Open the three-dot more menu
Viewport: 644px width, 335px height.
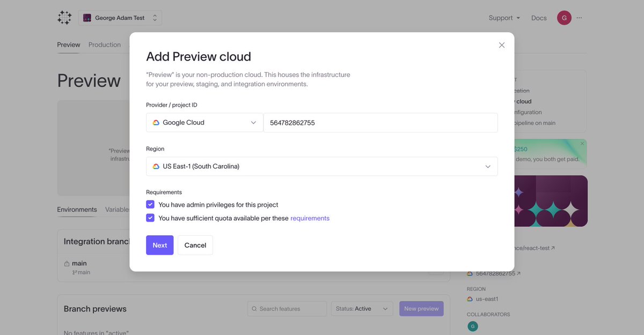pyautogui.click(x=579, y=18)
